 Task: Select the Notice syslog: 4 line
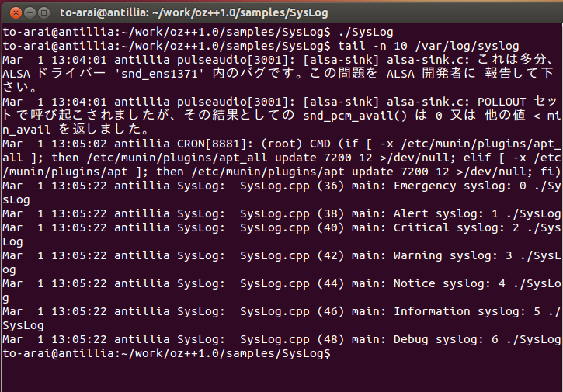tap(281, 291)
